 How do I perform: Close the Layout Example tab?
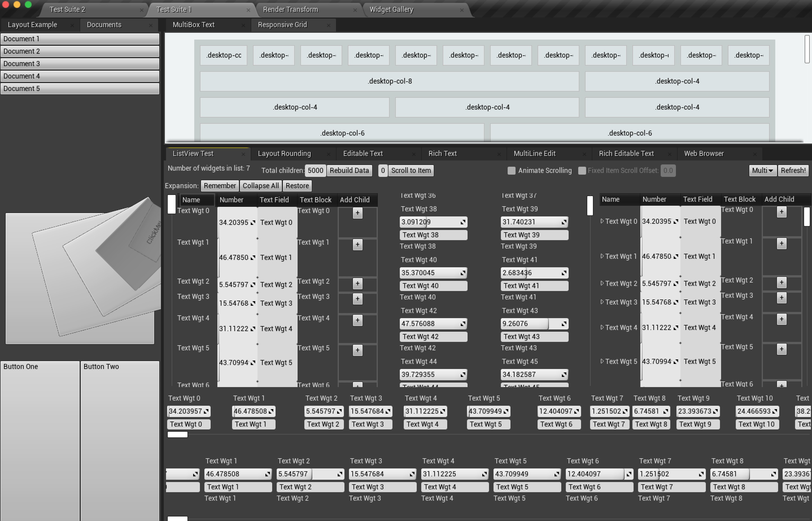tap(72, 25)
